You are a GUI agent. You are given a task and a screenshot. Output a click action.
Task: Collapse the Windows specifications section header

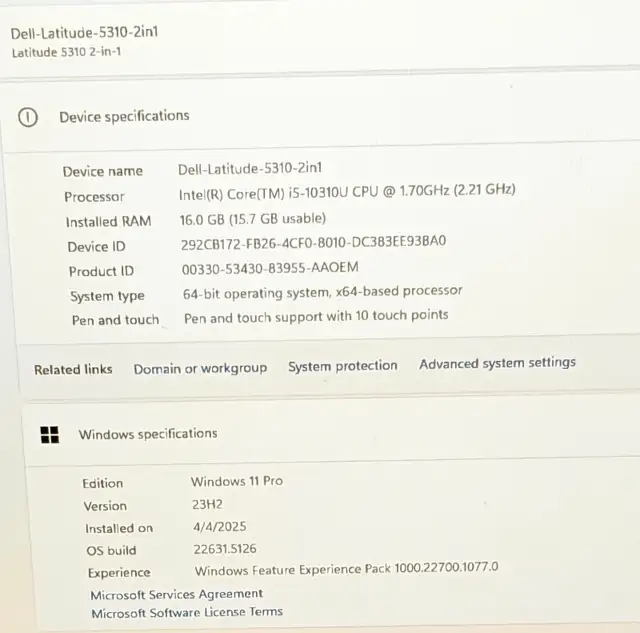[x=331, y=434]
